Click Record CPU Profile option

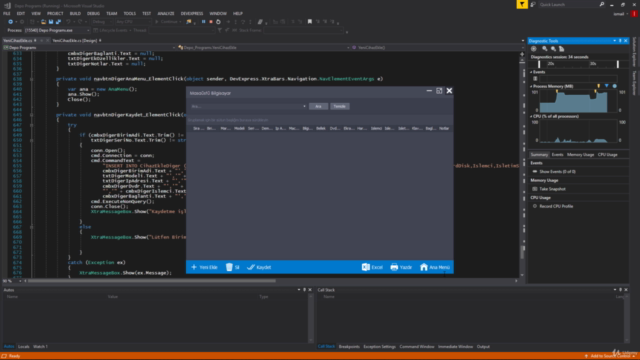(x=556, y=207)
